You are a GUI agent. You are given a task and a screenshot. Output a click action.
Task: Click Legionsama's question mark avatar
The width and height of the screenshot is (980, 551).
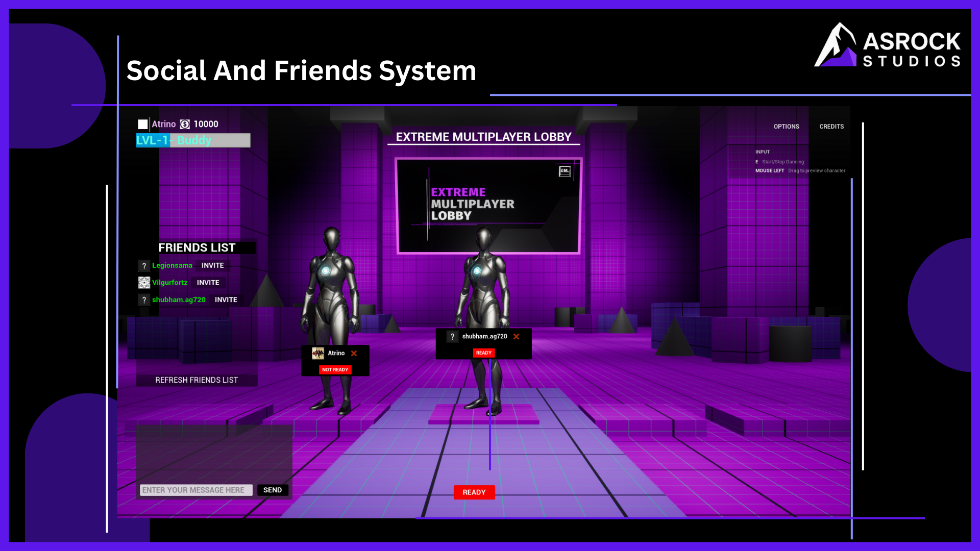(144, 266)
